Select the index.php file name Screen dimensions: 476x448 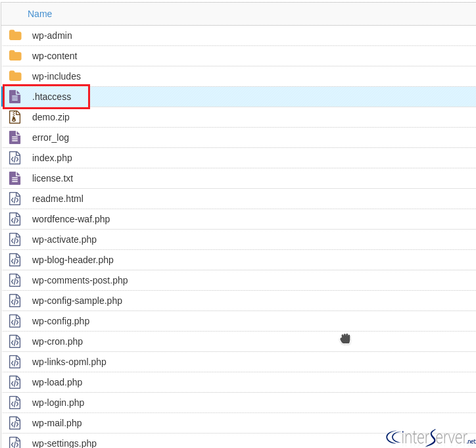[52, 159]
